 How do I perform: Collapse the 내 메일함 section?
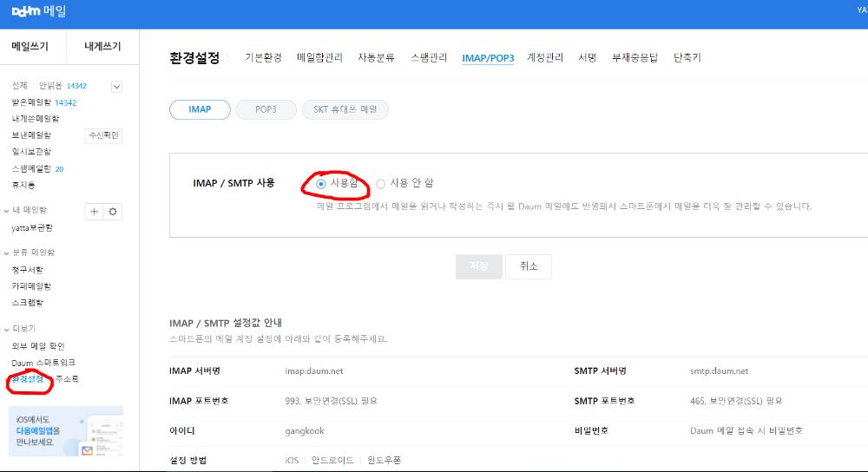click(x=7, y=210)
